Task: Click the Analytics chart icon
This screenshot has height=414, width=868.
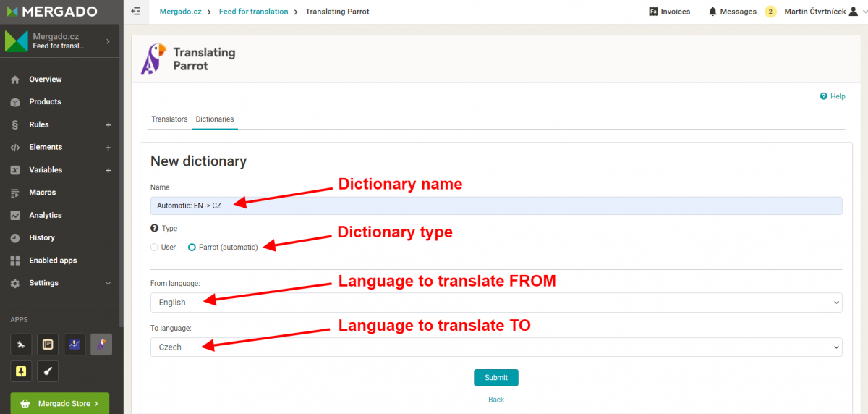Action: pyautogui.click(x=15, y=215)
